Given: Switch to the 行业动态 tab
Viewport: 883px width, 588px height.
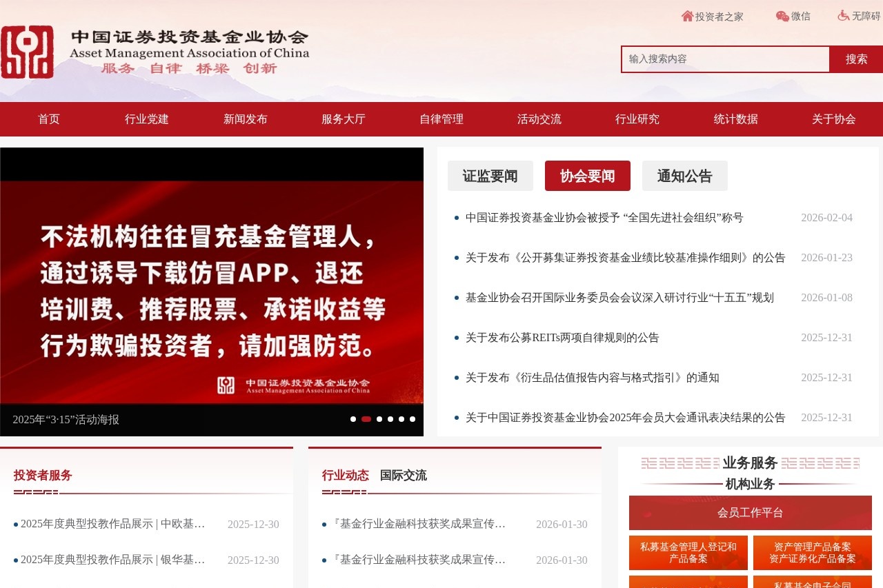Looking at the screenshot, I should pyautogui.click(x=346, y=475).
